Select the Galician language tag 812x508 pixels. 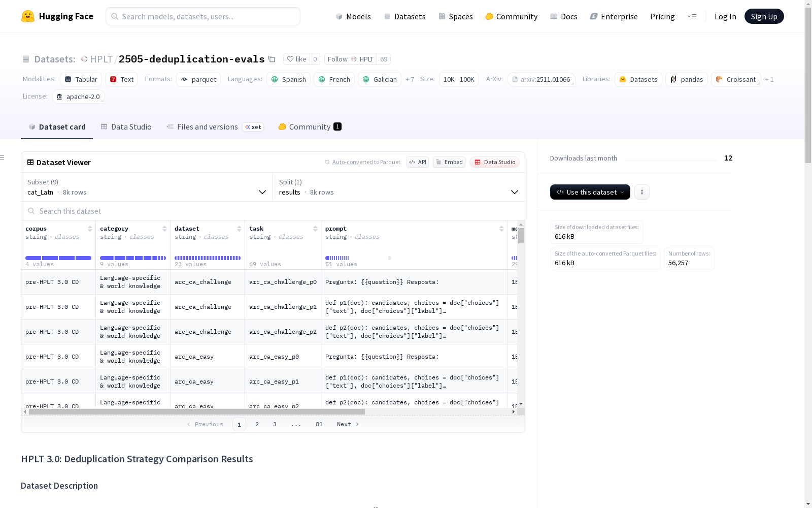pyautogui.click(x=380, y=79)
